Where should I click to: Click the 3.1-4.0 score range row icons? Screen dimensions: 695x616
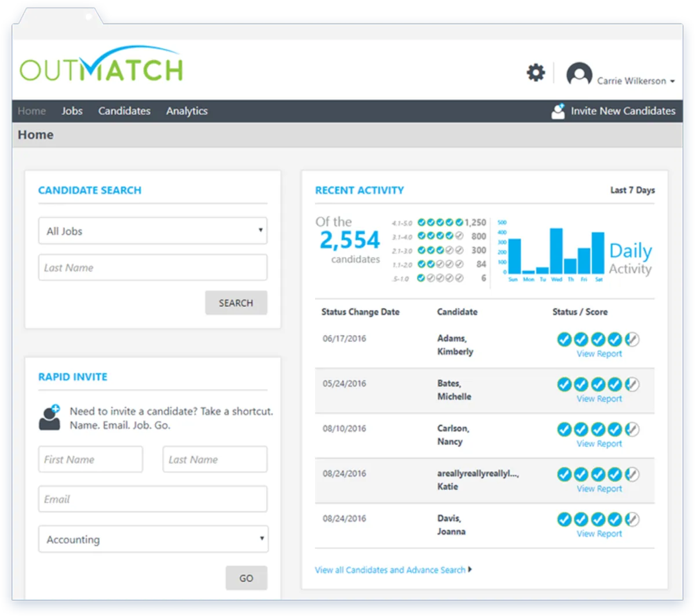[441, 236]
